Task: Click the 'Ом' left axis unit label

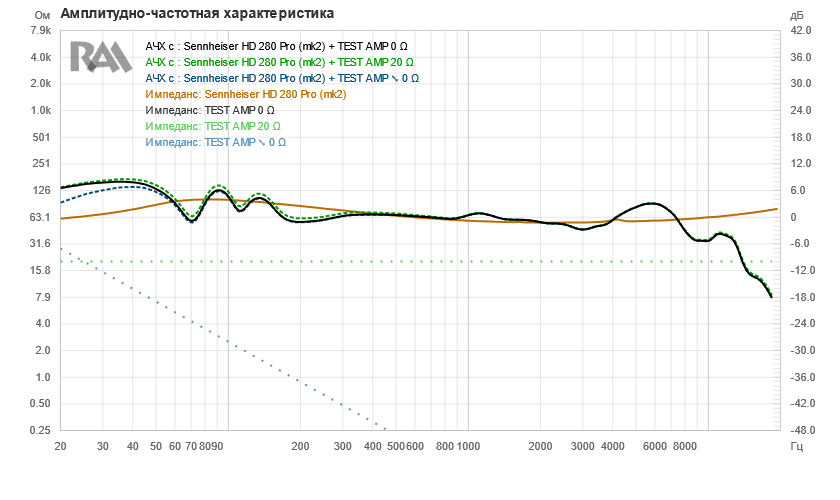Action: pos(42,16)
